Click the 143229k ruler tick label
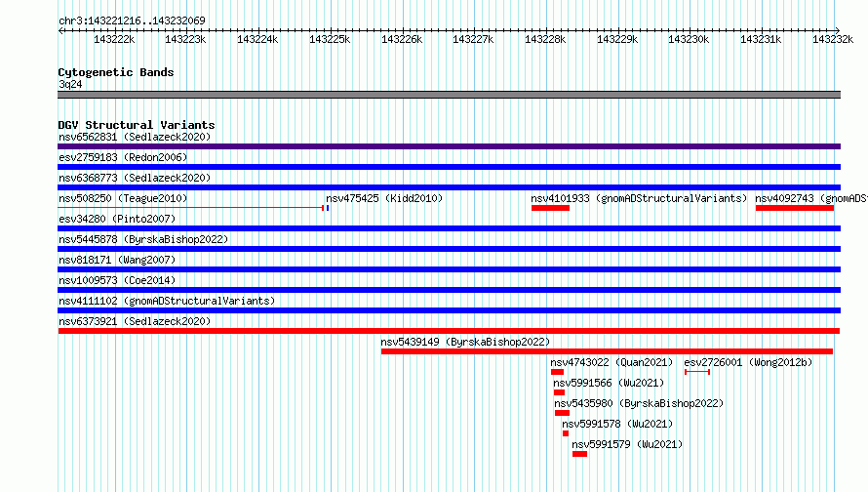This screenshot has width=868, height=492. (x=617, y=39)
